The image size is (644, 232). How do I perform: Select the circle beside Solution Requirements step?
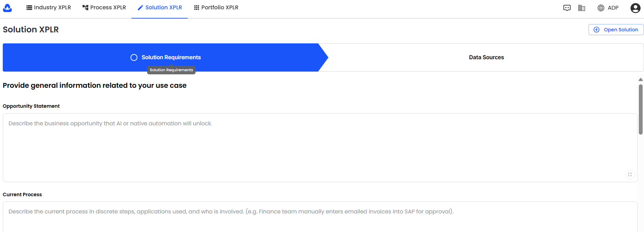(x=134, y=57)
